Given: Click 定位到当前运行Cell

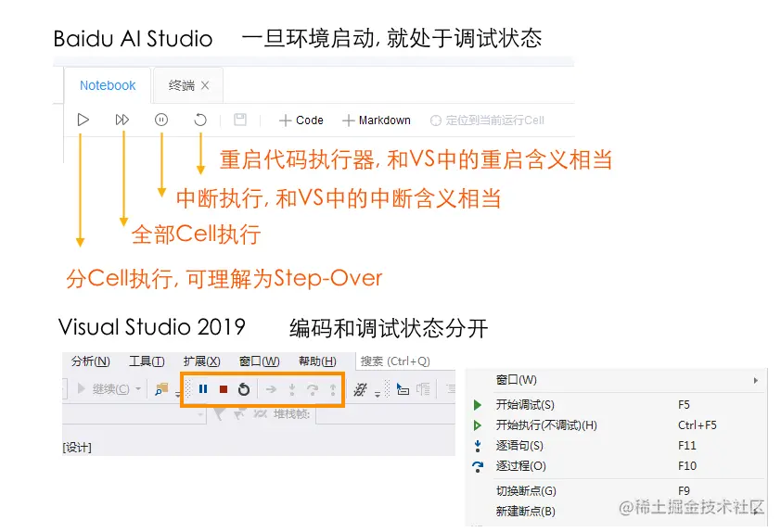Looking at the screenshot, I should click(487, 120).
